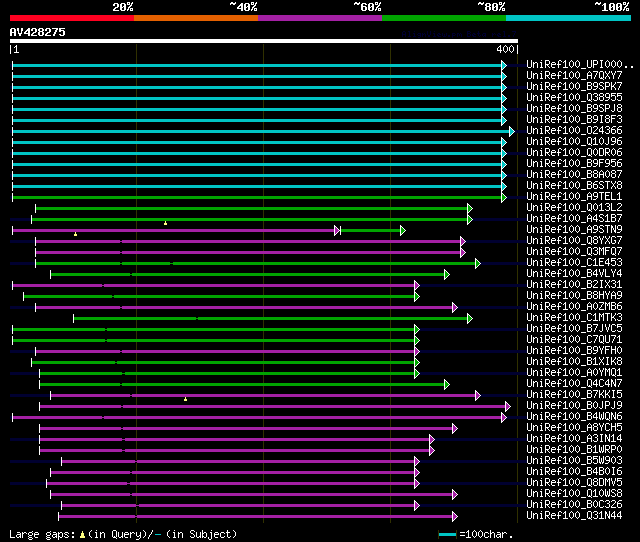The image size is (640, 542).
Task: Select the UniRef100_B9YFH0 label
Action: pyautogui.click(x=574, y=351)
